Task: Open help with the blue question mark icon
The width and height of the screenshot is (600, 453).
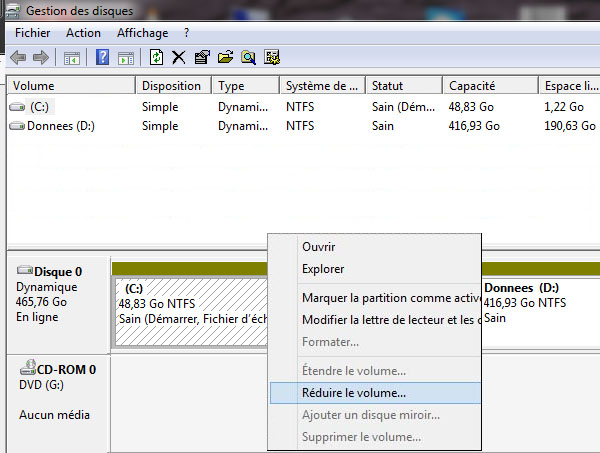Action: [x=102, y=57]
